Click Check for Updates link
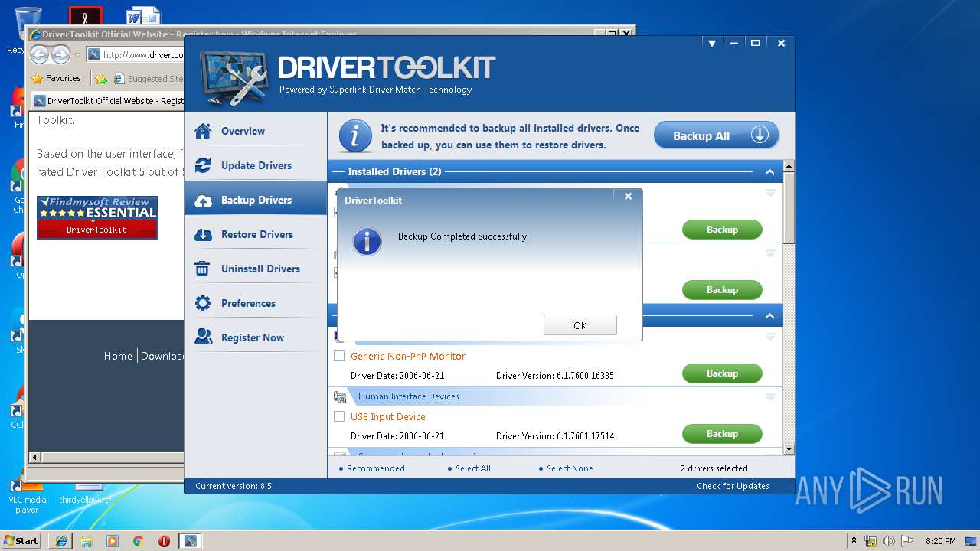 [x=733, y=486]
